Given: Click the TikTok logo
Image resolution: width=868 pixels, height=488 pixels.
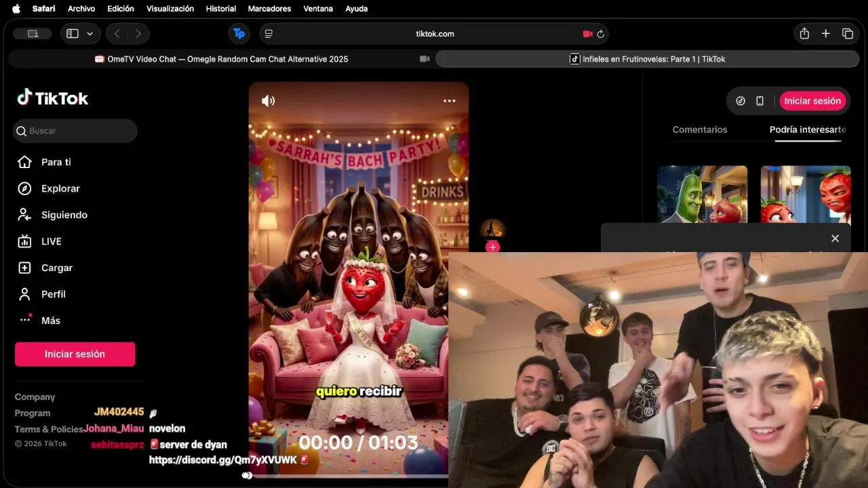Looking at the screenshot, I should (52, 98).
